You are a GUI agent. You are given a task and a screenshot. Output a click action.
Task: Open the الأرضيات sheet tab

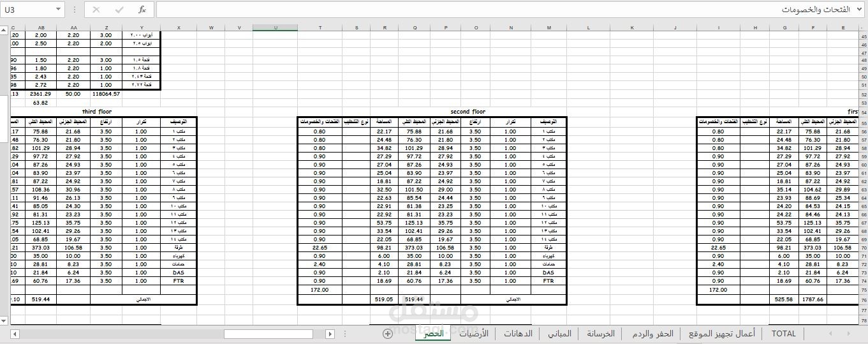tap(474, 334)
